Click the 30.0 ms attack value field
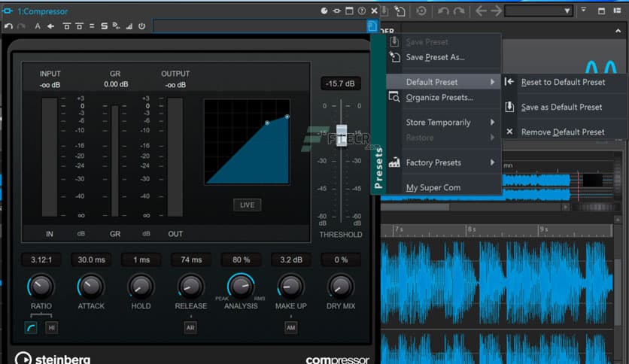Screen dimensions: 629x364 pos(92,259)
